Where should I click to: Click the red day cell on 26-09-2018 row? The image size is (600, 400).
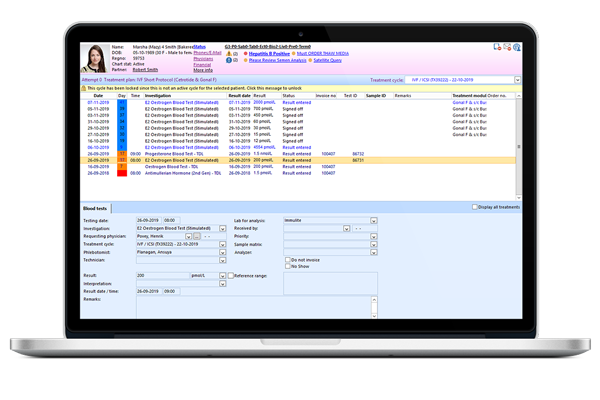tap(122, 173)
